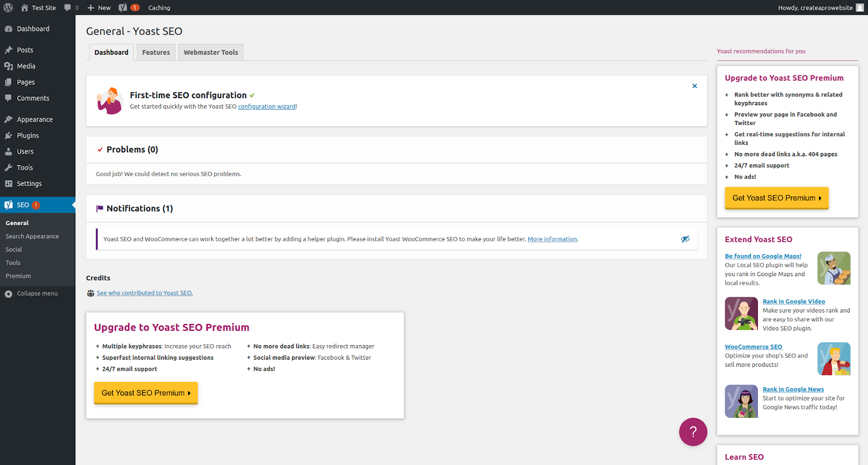Click the Video SEO thumbnail image
The height and width of the screenshot is (465, 868).
(742, 314)
